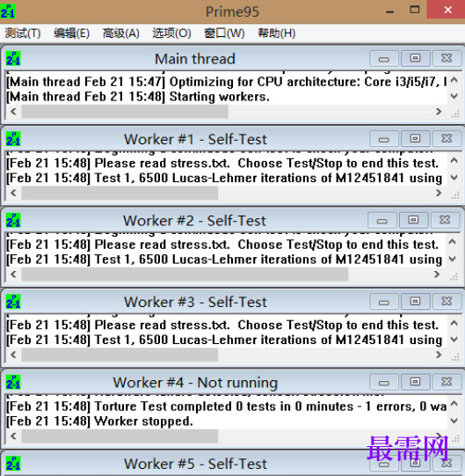Maximize the Worker #1 sub-window
The image size is (465, 476).
(415, 139)
